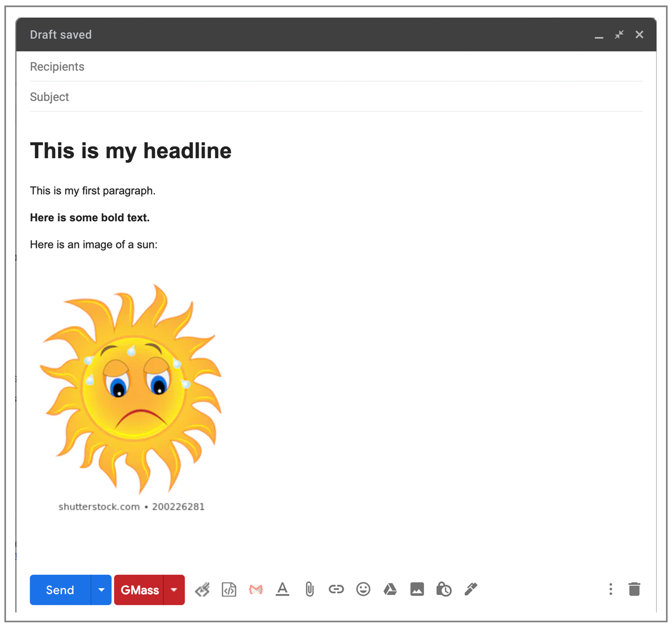
Task: Open the GMass dropdown arrow
Action: (x=174, y=589)
